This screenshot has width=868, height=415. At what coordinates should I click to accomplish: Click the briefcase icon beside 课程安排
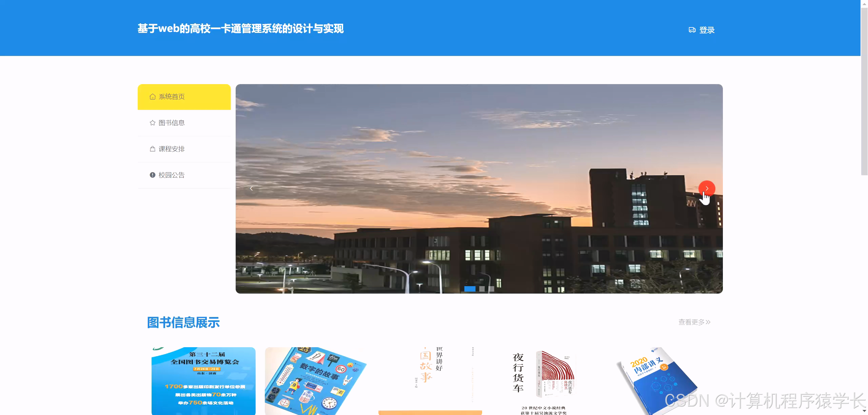(152, 149)
